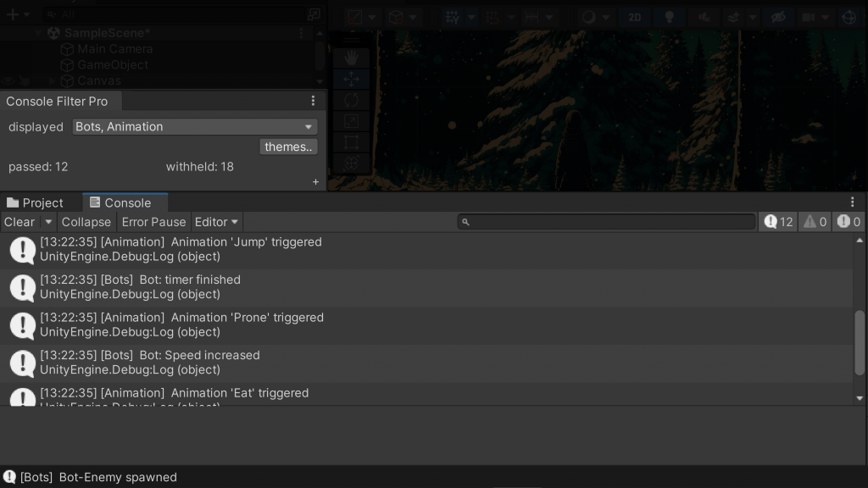Expand the Clear button's dropdown arrow

click(x=48, y=222)
